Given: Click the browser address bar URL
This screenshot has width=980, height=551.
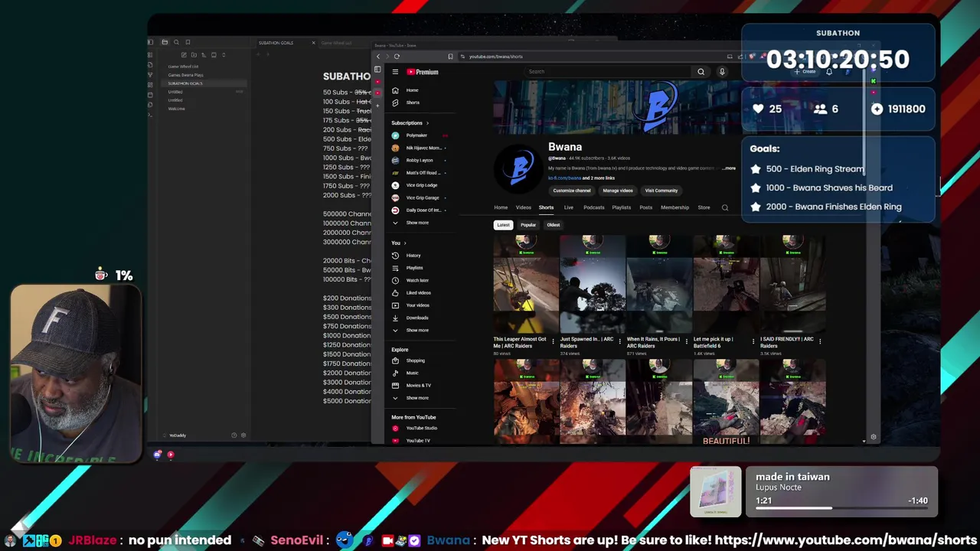Looking at the screenshot, I should coord(495,57).
